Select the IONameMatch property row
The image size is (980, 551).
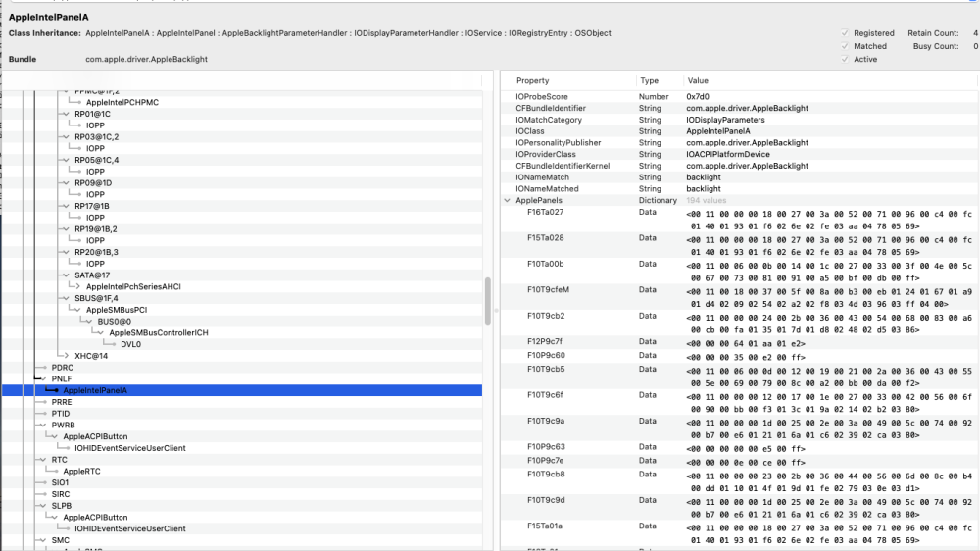739,177
